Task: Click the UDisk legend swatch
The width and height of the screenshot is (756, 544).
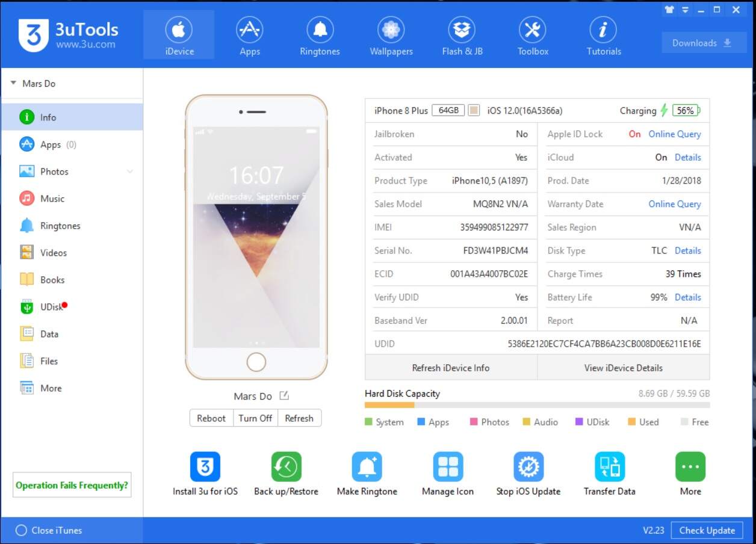Action: coord(579,422)
